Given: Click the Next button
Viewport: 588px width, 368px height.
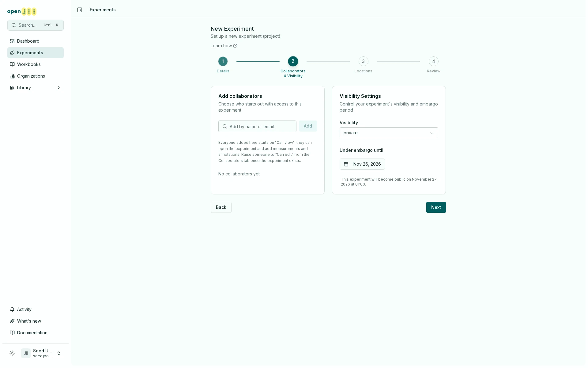Looking at the screenshot, I should coord(436,207).
